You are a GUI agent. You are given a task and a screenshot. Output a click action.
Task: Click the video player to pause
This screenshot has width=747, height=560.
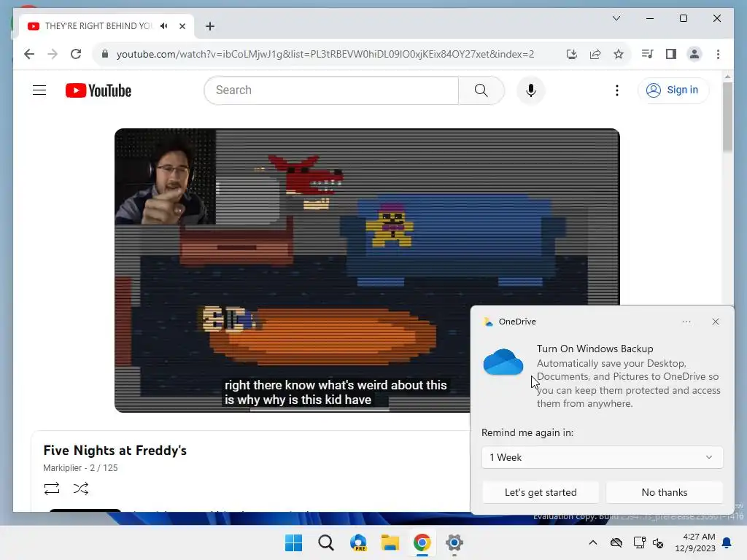[367, 270]
